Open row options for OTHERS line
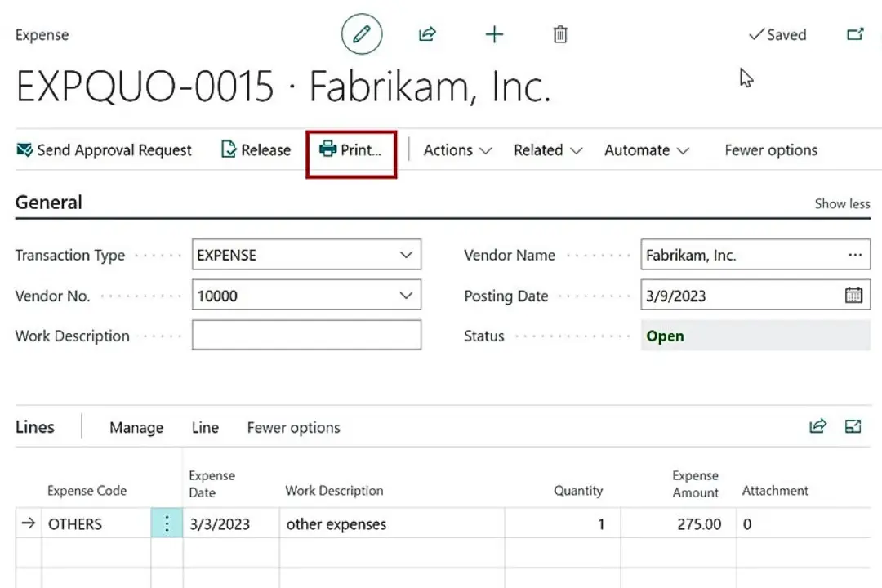 (167, 523)
